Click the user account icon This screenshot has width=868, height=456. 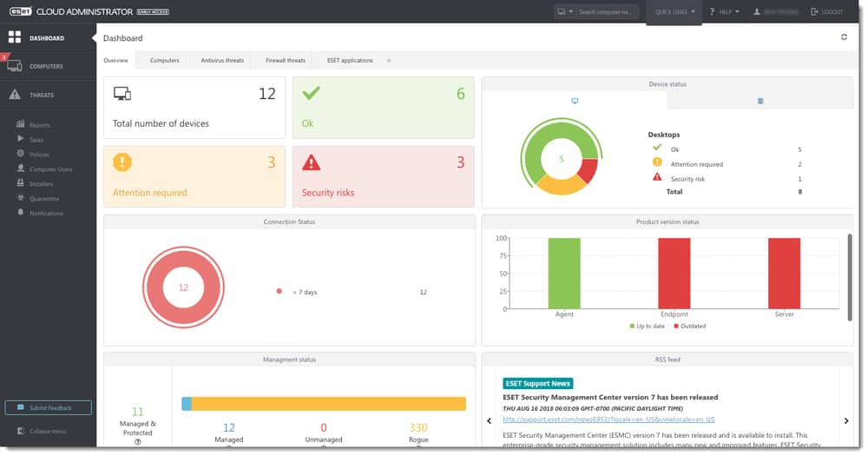(x=757, y=11)
